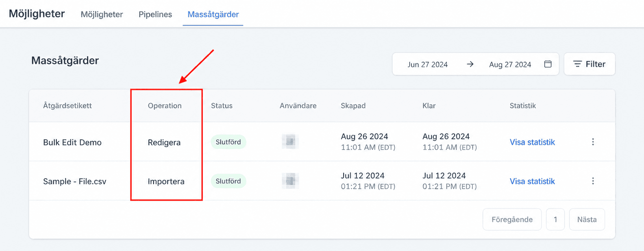This screenshot has width=644, height=251.
Task: Switch to the Pipelines tab
Action: (155, 14)
